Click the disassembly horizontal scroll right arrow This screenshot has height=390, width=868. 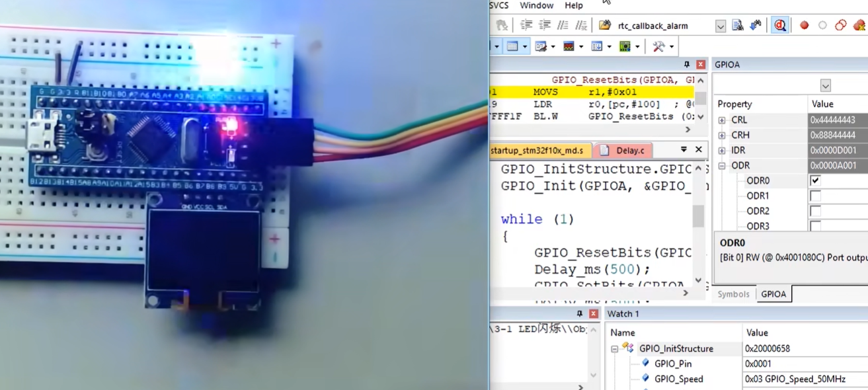tap(688, 130)
